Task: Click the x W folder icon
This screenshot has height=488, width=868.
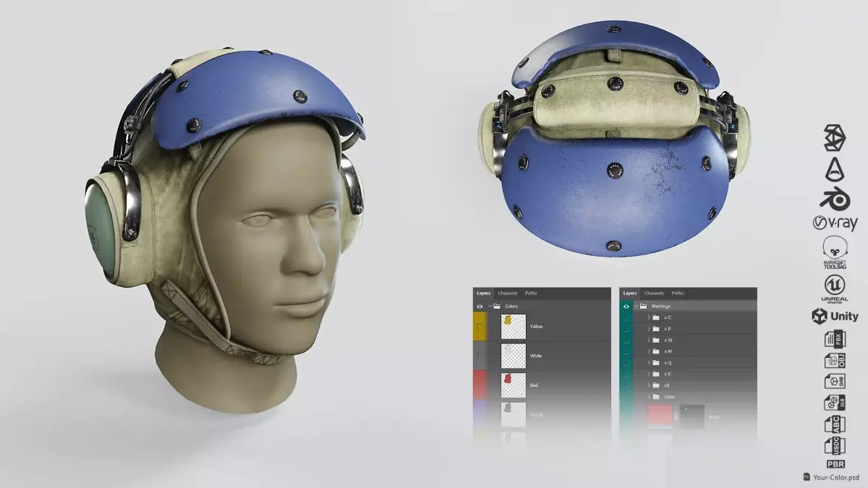Action: (656, 340)
